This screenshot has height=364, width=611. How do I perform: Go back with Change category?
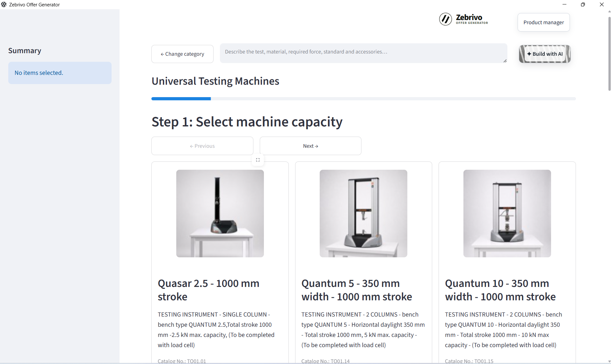(x=182, y=54)
